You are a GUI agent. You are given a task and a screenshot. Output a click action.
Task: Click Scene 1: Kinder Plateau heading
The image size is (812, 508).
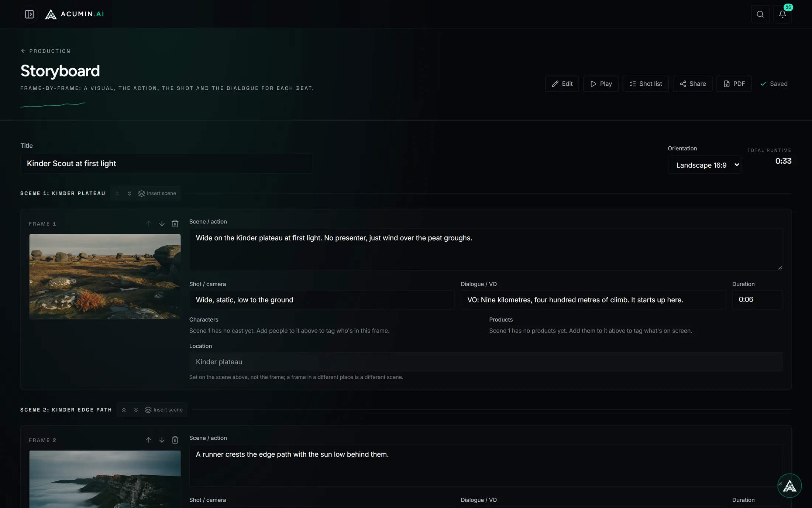[x=63, y=194]
